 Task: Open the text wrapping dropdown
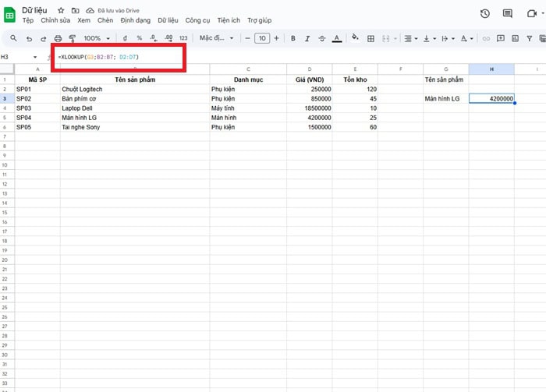(x=448, y=39)
